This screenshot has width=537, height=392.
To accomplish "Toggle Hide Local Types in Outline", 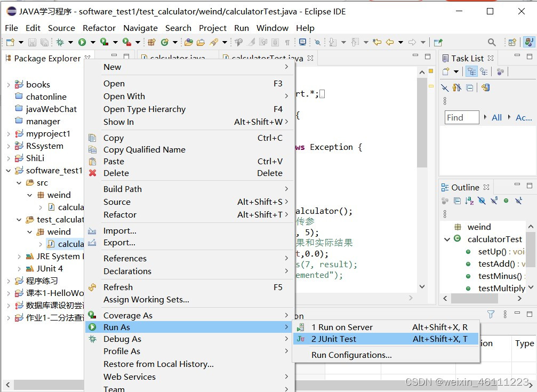I will click(x=518, y=201).
